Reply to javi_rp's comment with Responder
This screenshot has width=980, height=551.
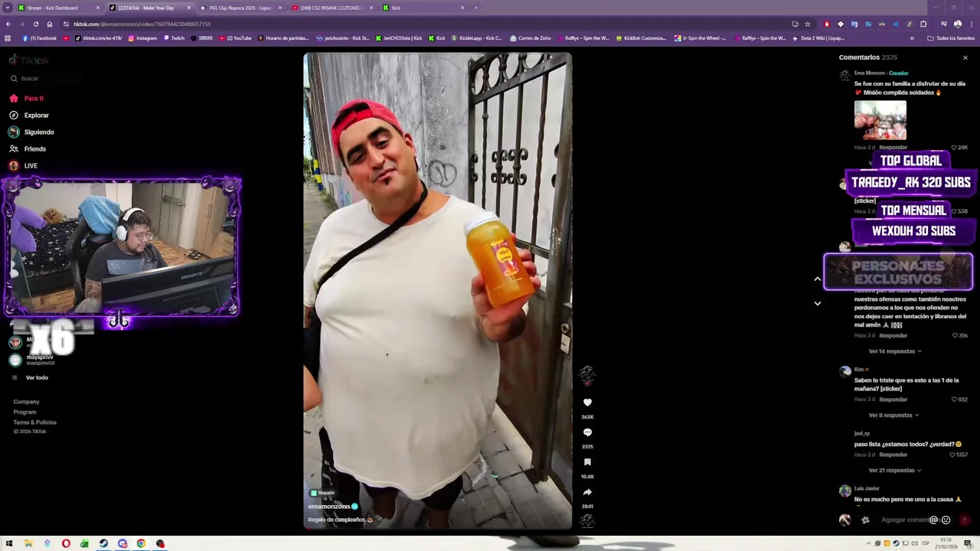click(x=893, y=455)
